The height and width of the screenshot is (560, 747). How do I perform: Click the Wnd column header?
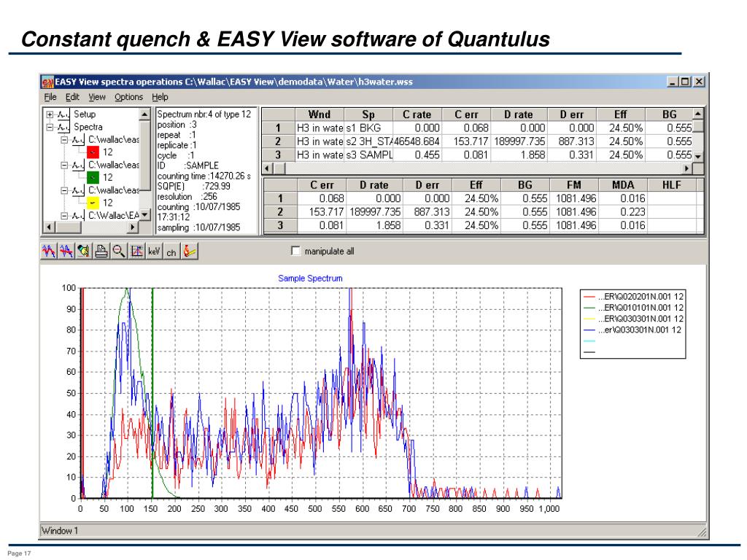[x=320, y=114]
